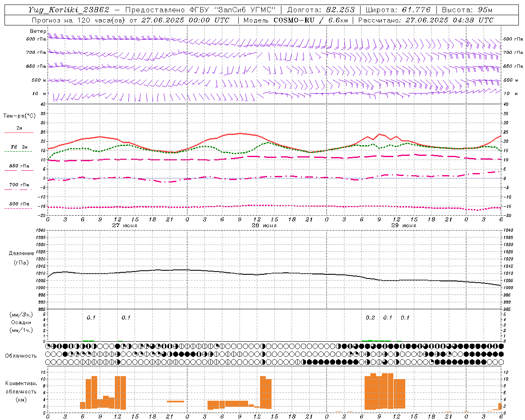Click the Конвективн. облачность label
Image resolution: width=525 pixels, height=420 pixels.
pyautogui.click(x=21, y=388)
